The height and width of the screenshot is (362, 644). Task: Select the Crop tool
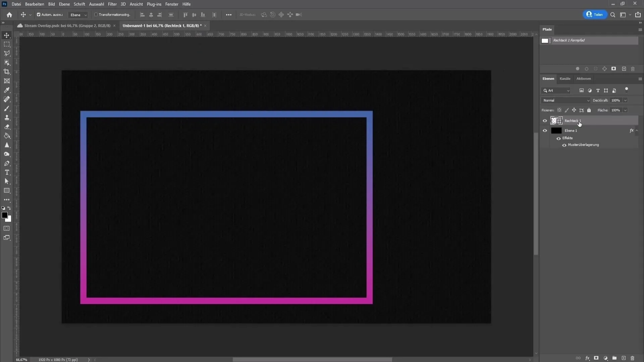pos(7,72)
